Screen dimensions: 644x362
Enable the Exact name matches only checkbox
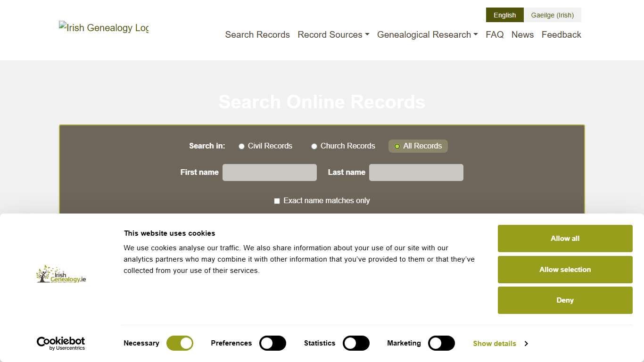[277, 201]
